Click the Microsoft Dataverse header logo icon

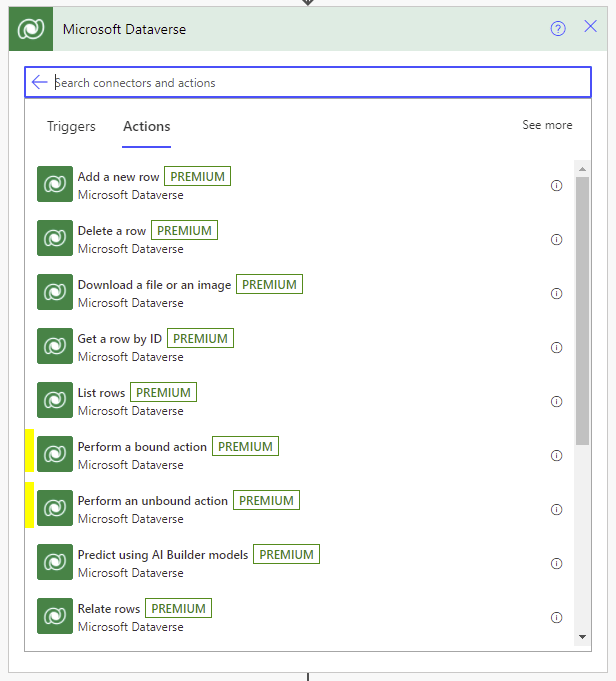[x=31, y=29]
